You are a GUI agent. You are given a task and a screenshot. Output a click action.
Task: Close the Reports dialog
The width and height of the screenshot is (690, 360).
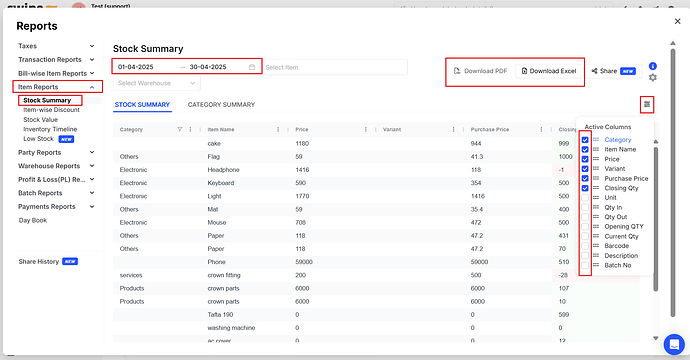(677, 21)
